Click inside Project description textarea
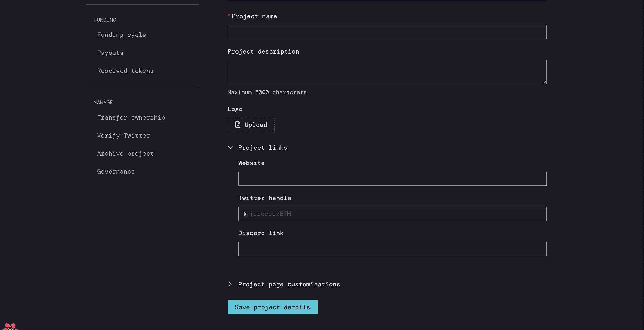644x330 pixels. (x=387, y=72)
